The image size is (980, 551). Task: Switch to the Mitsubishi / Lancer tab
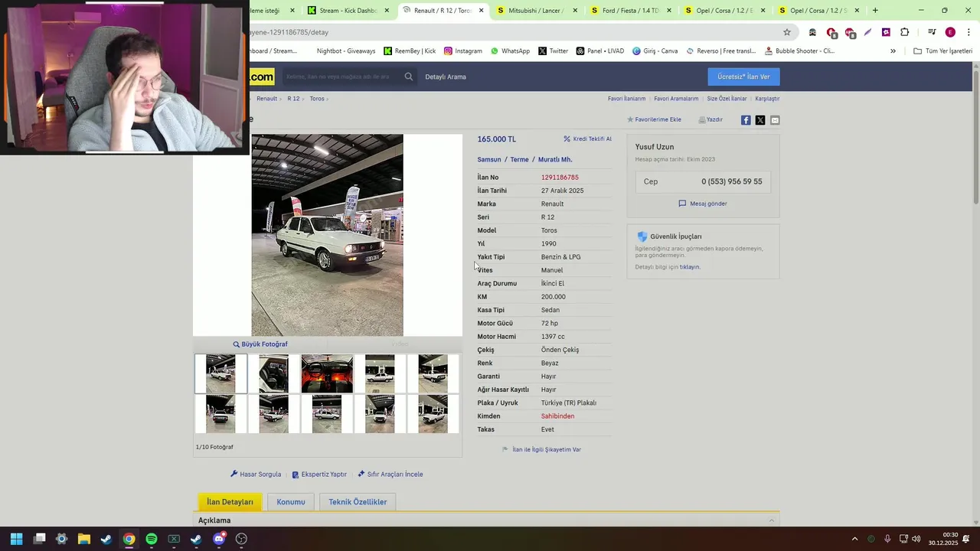pyautogui.click(x=537, y=11)
